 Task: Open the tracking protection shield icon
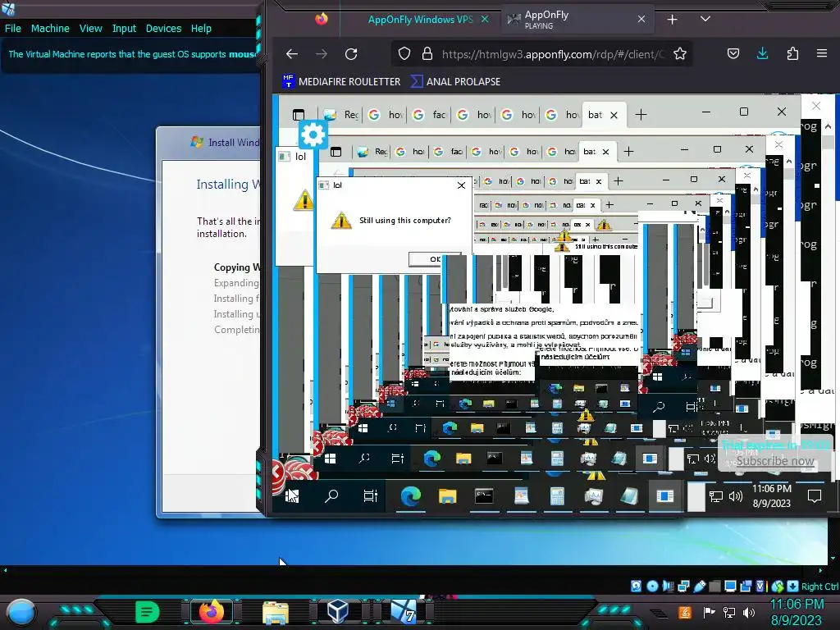click(x=404, y=54)
